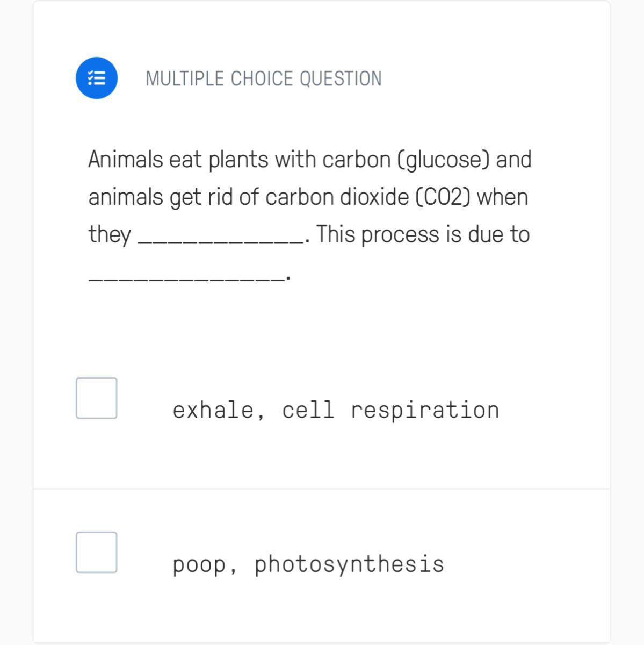644x645 pixels.
Task: Click the blue multiple choice list icon
Action: [x=97, y=78]
